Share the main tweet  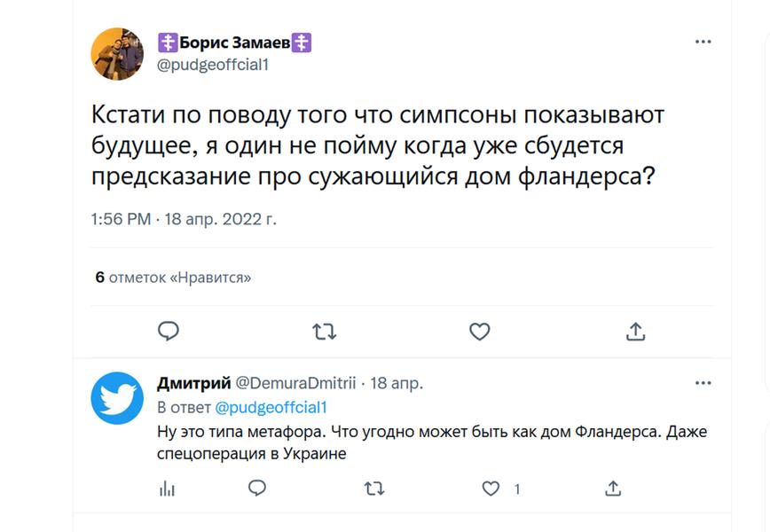tap(635, 332)
